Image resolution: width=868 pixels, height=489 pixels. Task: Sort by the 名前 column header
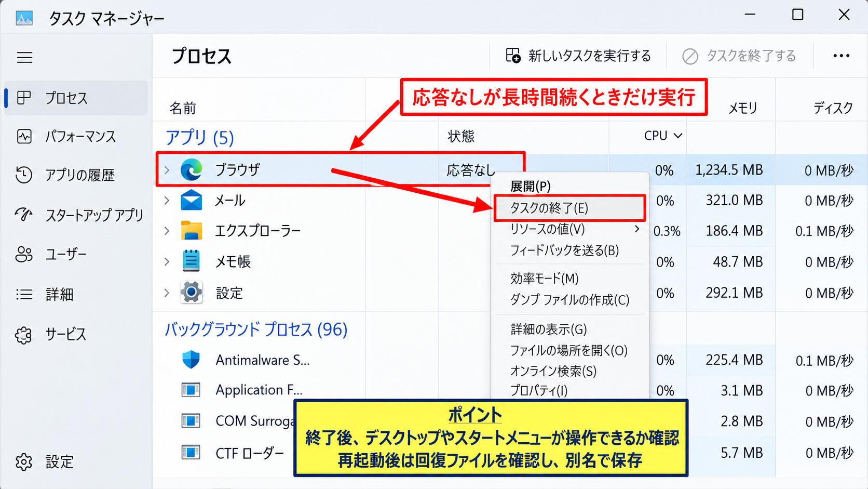tap(183, 108)
